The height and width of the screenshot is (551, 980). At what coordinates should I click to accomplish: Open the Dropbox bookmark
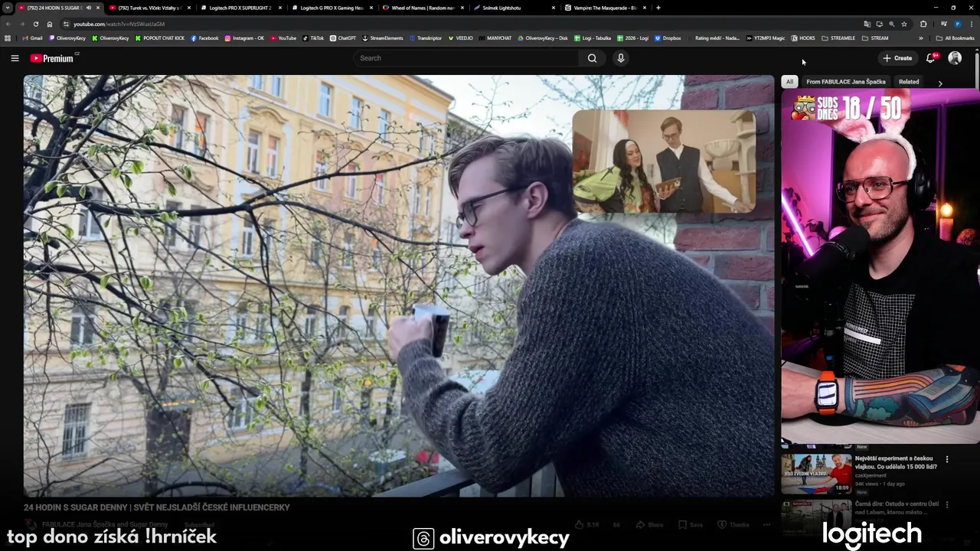668,38
